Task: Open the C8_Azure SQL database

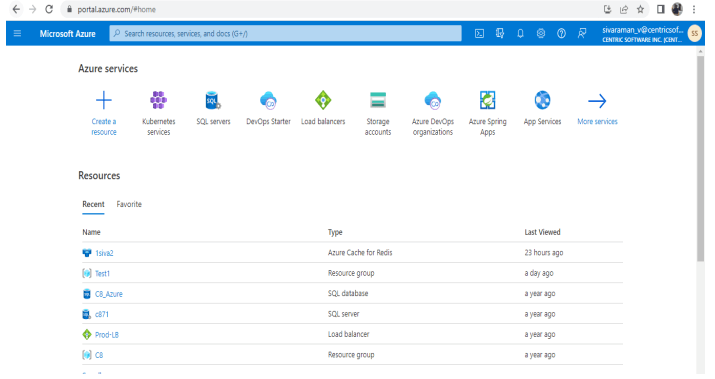Action: click(109, 294)
